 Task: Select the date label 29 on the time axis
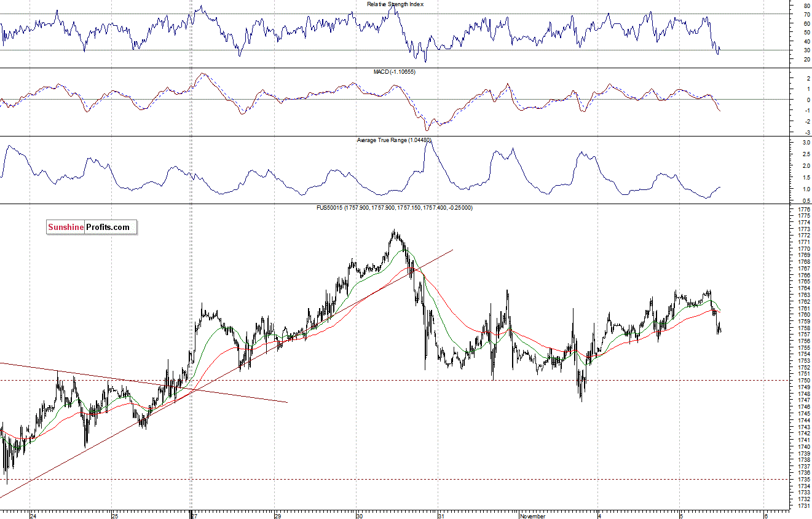(278, 517)
